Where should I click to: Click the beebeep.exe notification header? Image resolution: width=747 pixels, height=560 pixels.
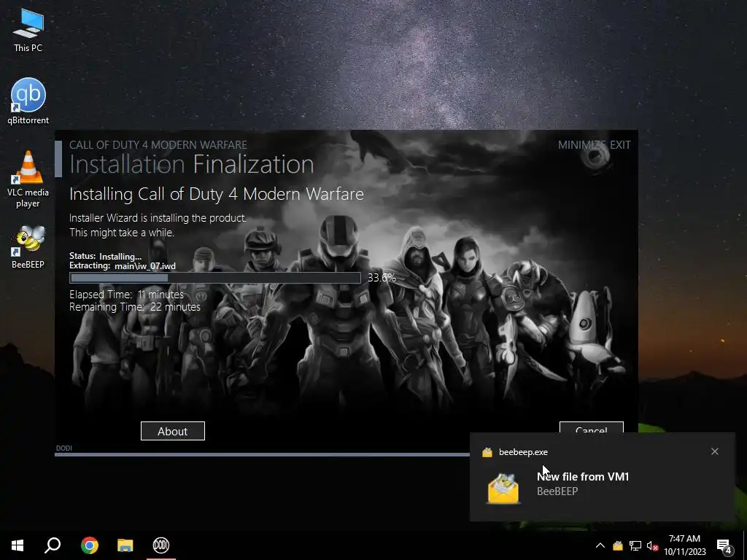click(x=523, y=452)
